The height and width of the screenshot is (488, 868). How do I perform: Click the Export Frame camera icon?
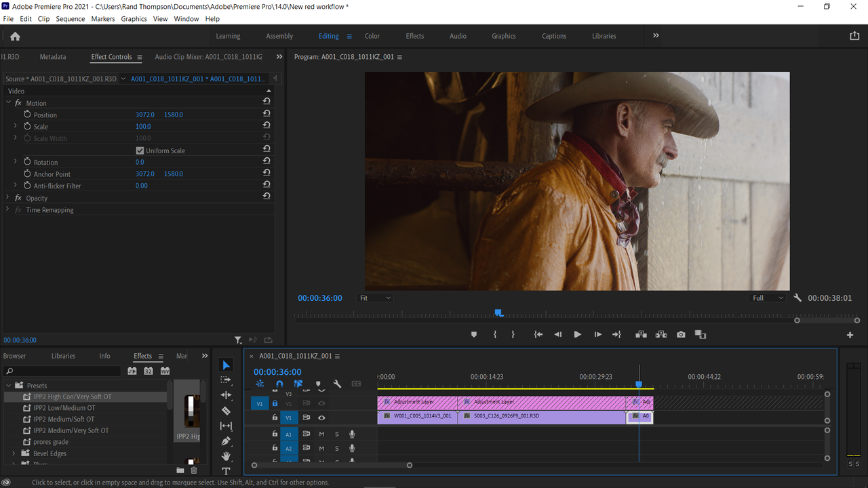tap(681, 335)
